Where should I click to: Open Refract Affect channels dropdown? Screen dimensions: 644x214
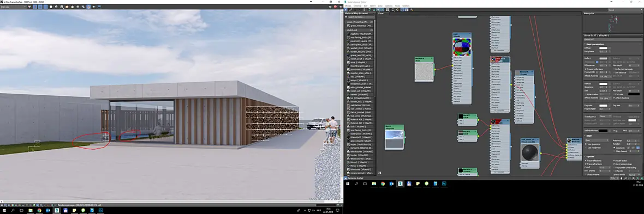[605, 98]
